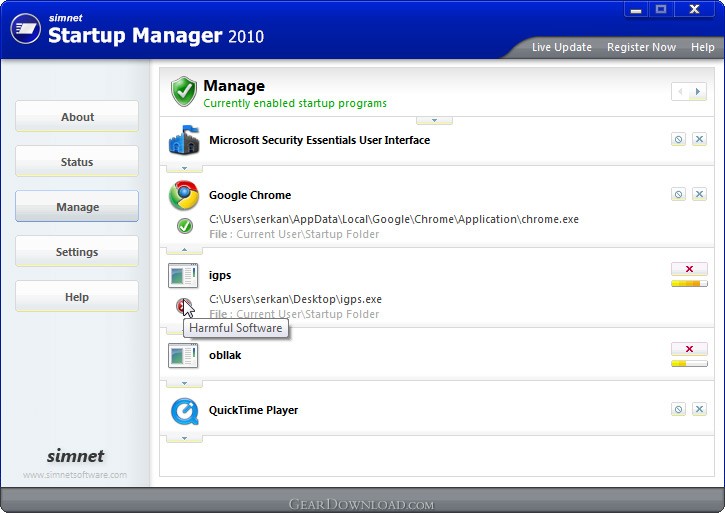Delete the Google Chrome startup entry
This screenshot has width=725, height=513.
click(699, 194)
